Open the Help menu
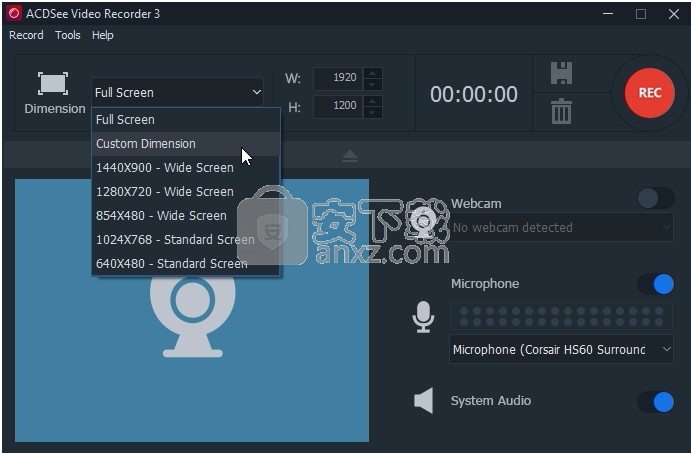 tap(103, 35)
